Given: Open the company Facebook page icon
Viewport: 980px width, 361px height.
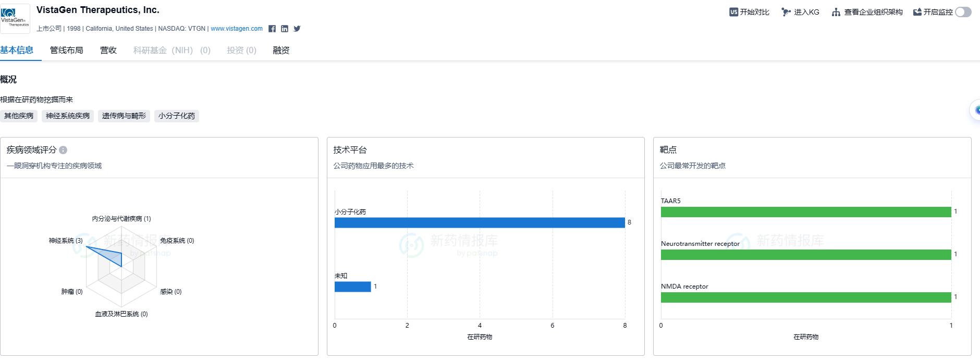Looking at the screenshot, I should coord(272,29).
